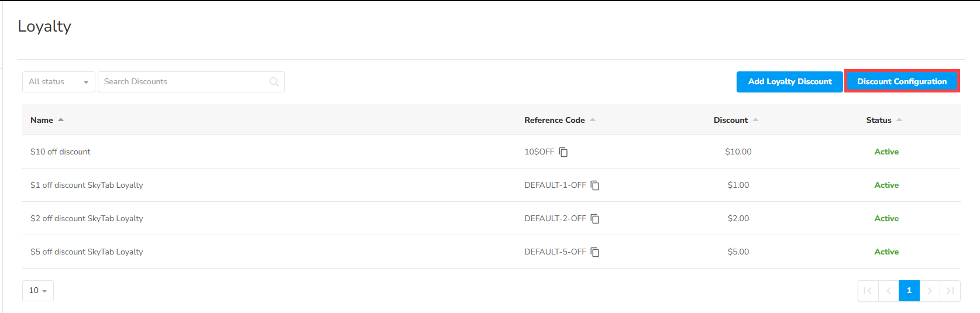Copy the DEFAULT-2-OFF reference code
This screenshot has height=313, width=980.
coord(595,219)
